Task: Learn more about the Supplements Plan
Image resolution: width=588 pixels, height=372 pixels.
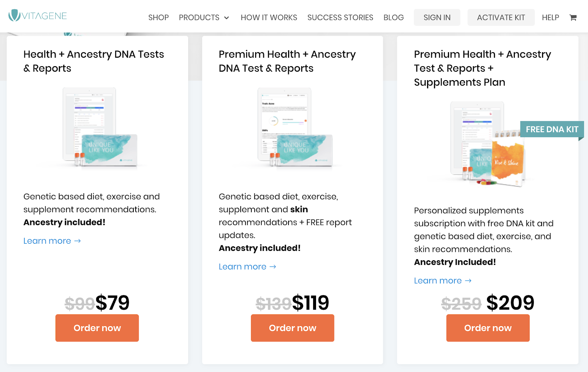Action: (x=442, y=280)
